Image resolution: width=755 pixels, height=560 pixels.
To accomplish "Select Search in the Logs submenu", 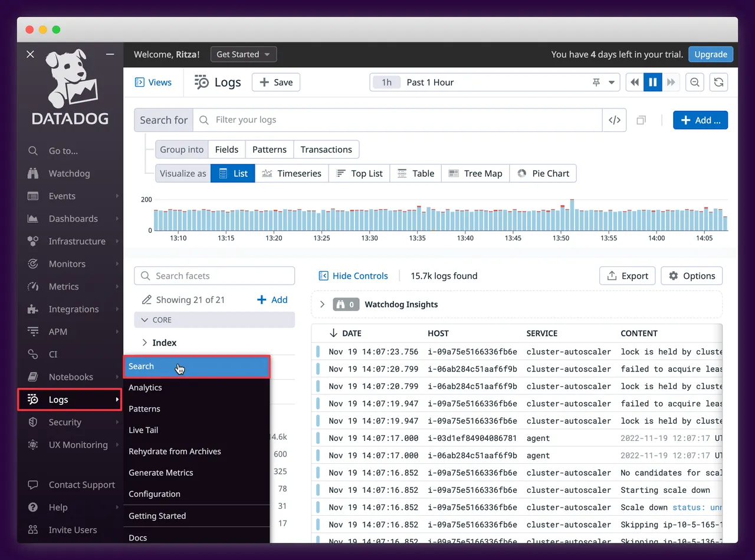I will [x=196, y=367].
